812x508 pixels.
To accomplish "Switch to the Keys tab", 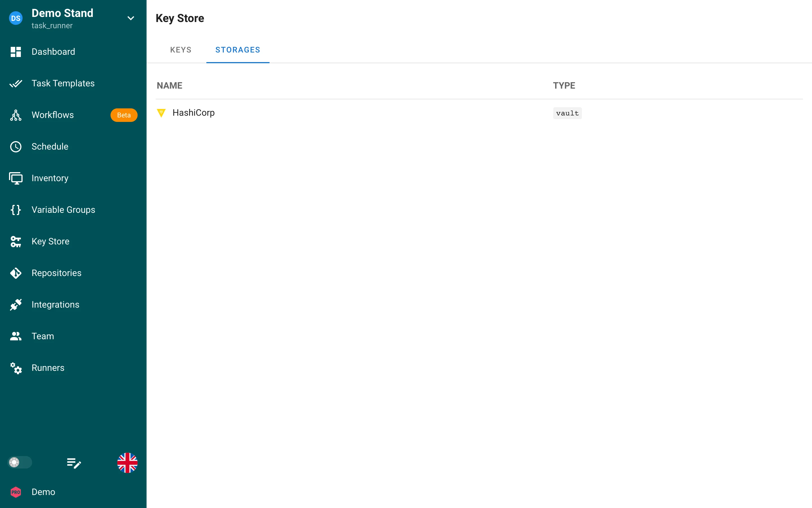I will [x=181, y=50].
